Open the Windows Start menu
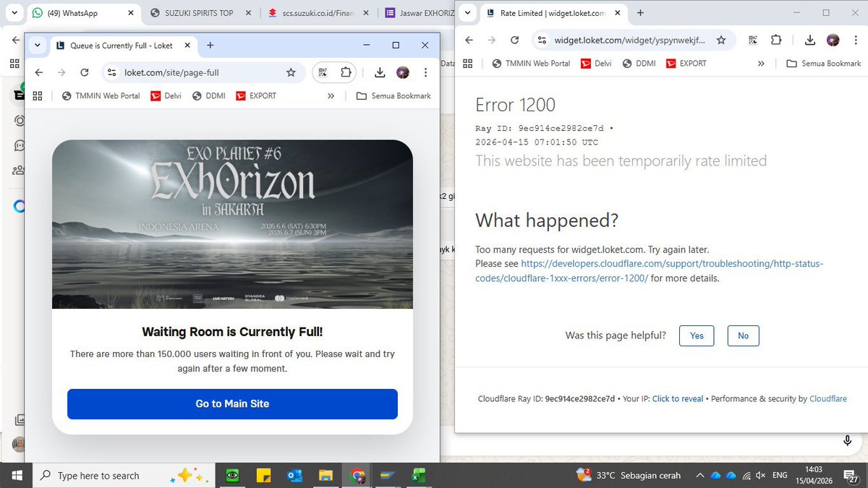 [x=16, y=476]
